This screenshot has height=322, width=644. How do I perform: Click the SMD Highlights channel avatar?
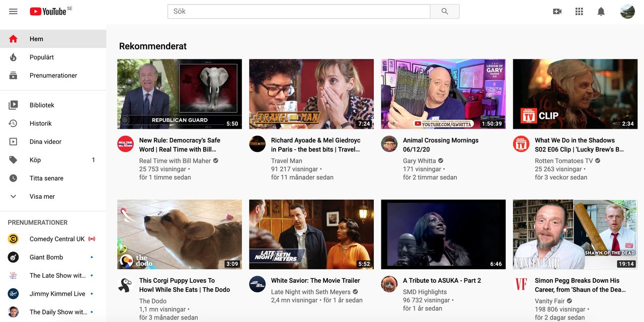tap(389, 284)
